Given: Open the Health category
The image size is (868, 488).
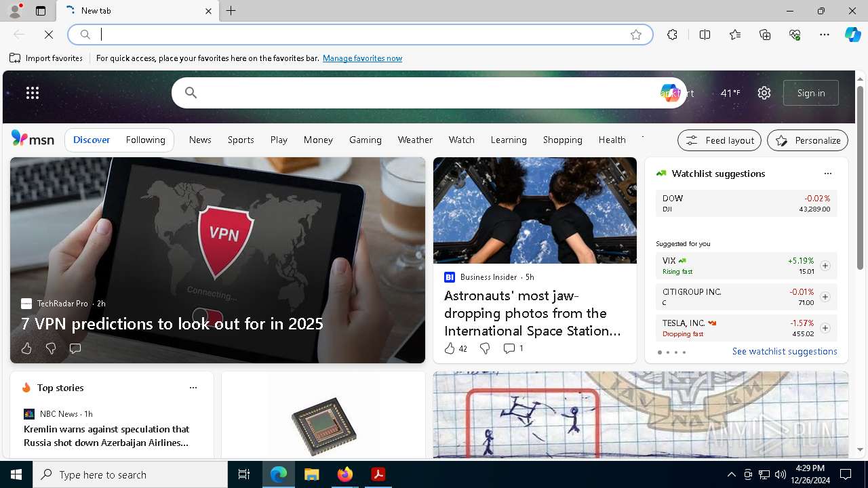Looking at the screenshot, I should 612,140.
